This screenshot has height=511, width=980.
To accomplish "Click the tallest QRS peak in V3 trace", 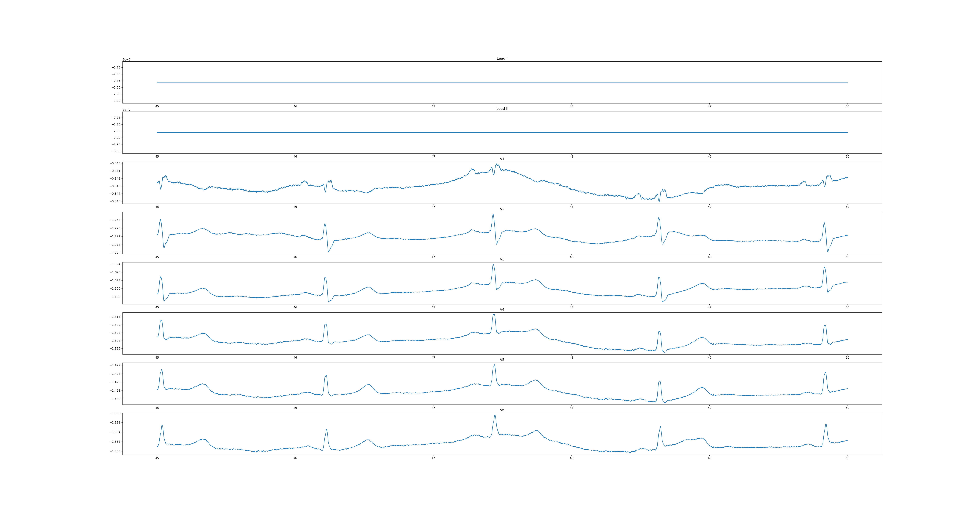I will [x=493, y=265].
